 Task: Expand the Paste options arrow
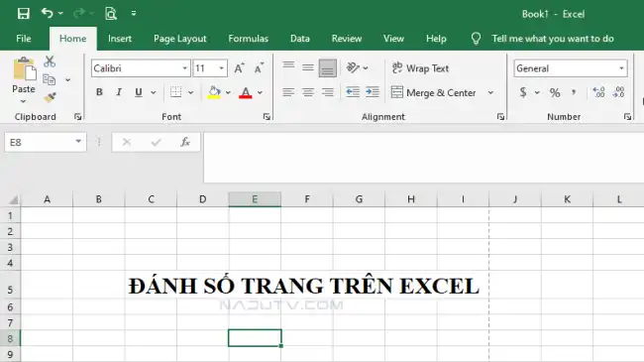point(23,101)
